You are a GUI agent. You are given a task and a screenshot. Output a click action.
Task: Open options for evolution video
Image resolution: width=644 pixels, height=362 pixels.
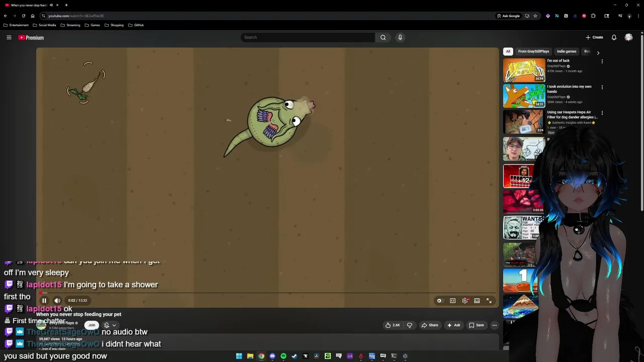tap(602, 87)
